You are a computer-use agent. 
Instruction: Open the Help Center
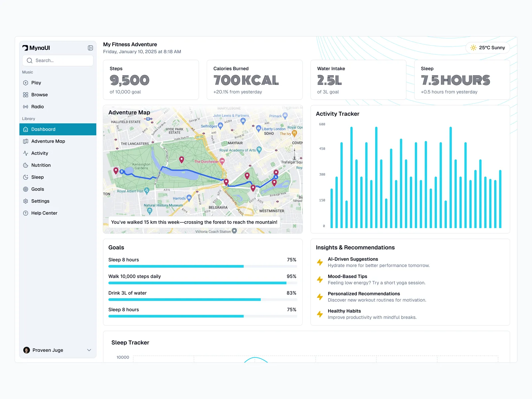(44, 213)
